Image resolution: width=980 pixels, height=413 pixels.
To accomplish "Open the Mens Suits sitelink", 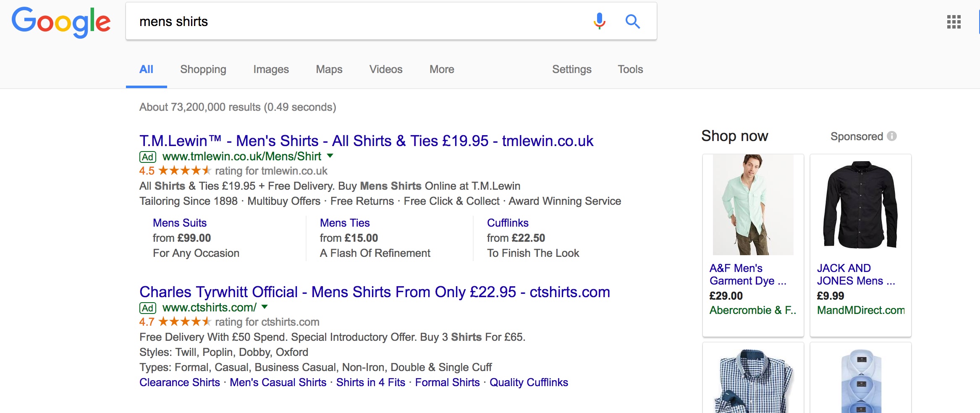I will [x=180, y=223].
